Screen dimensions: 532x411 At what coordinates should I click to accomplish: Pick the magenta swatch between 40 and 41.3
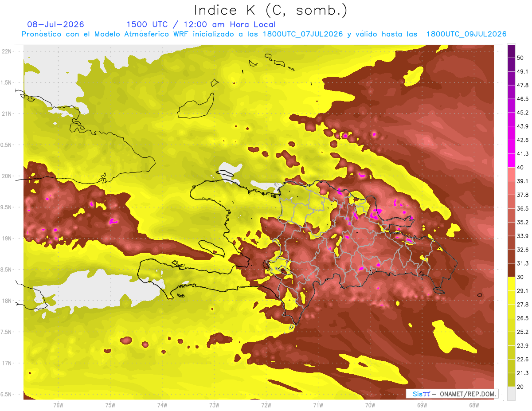click(x=511, y=160)
